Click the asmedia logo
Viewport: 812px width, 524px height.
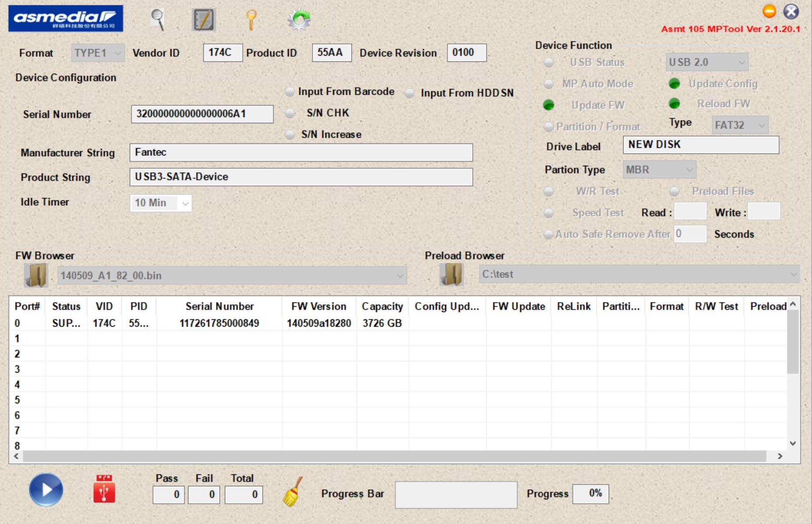[65, 18]
